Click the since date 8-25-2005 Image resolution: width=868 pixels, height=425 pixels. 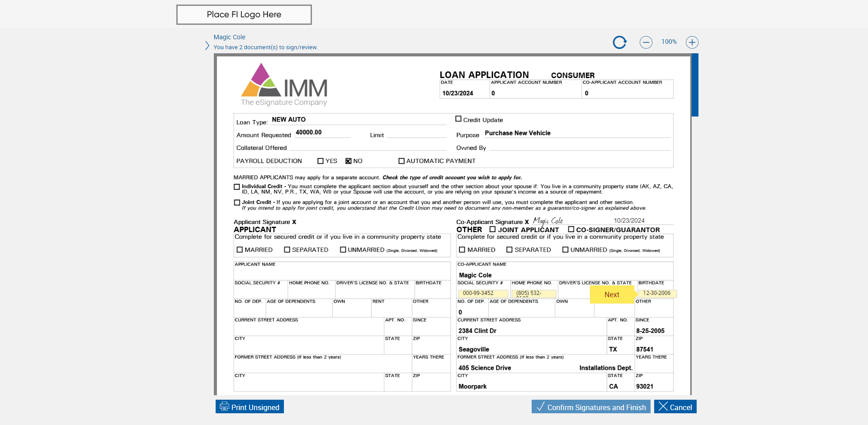coord(650,331)
